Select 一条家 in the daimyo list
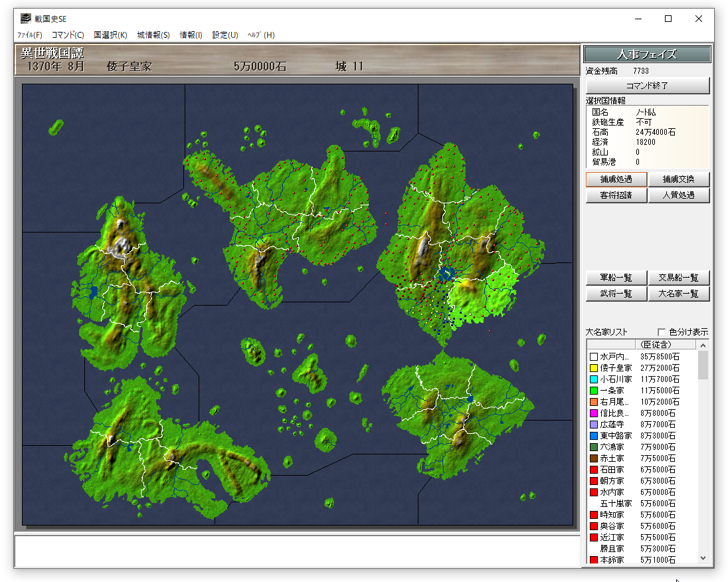 coord(616,391)
